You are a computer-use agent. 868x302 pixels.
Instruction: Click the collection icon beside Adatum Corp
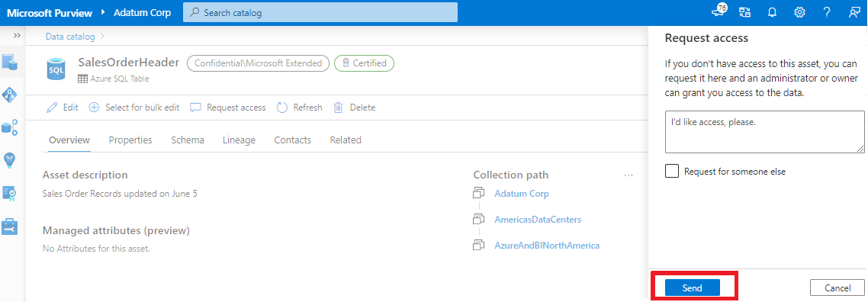click(478, 193)
